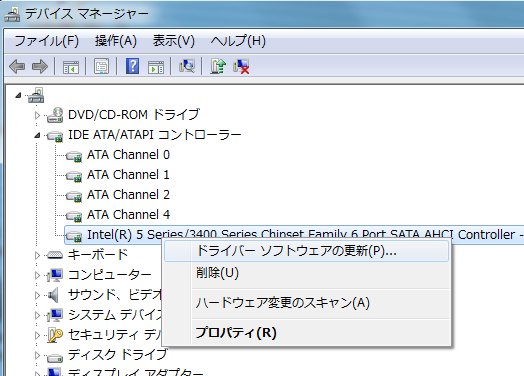The image size is (524, 376).
Task: Click the blue Help question mark icon
Action: (132, 66)
